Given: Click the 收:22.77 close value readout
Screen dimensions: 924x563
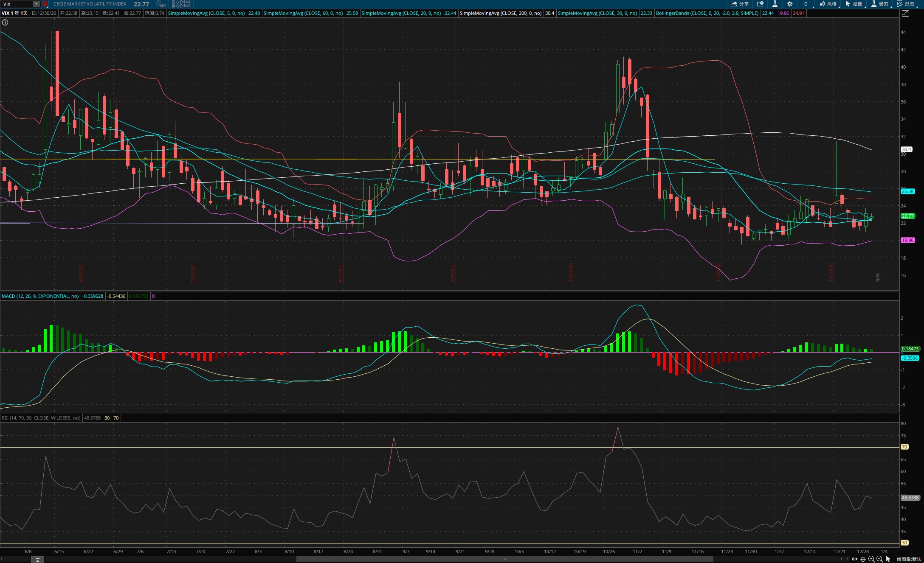Looking at the screenshot, I should (x=132, y=13).
